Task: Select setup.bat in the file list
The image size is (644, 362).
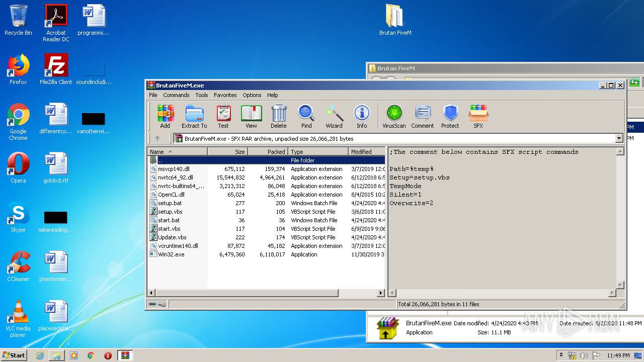Action: pyautogui.click(x=267, y=203)
